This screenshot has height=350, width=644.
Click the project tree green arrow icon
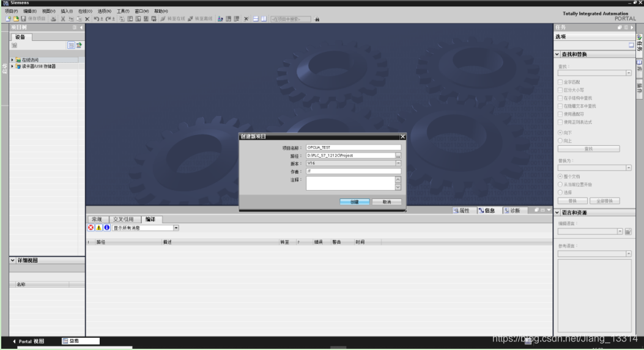(79, 45)
